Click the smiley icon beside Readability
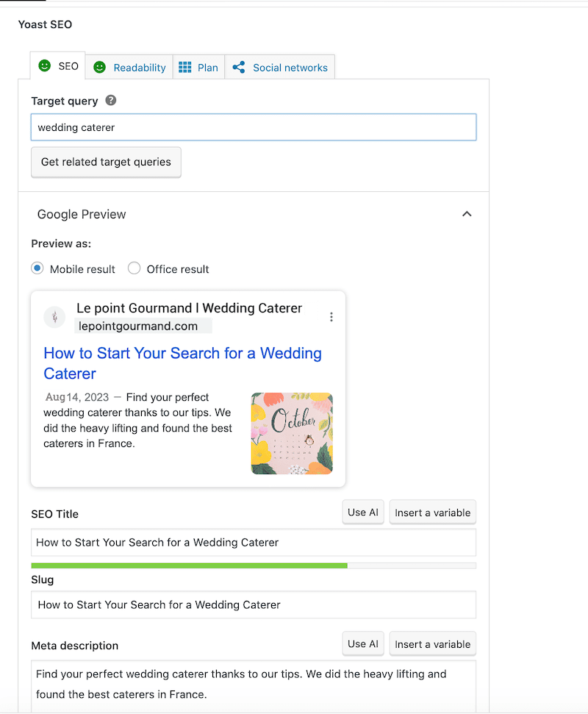Image resolution: width=588 pixels, height=714 pixels. tap(100, 67)
